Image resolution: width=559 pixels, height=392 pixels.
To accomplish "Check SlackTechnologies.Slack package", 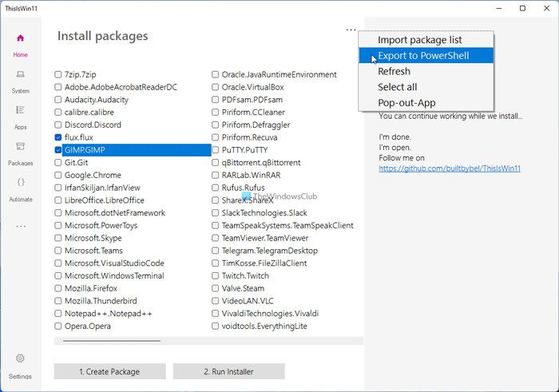I will point(215,212).
